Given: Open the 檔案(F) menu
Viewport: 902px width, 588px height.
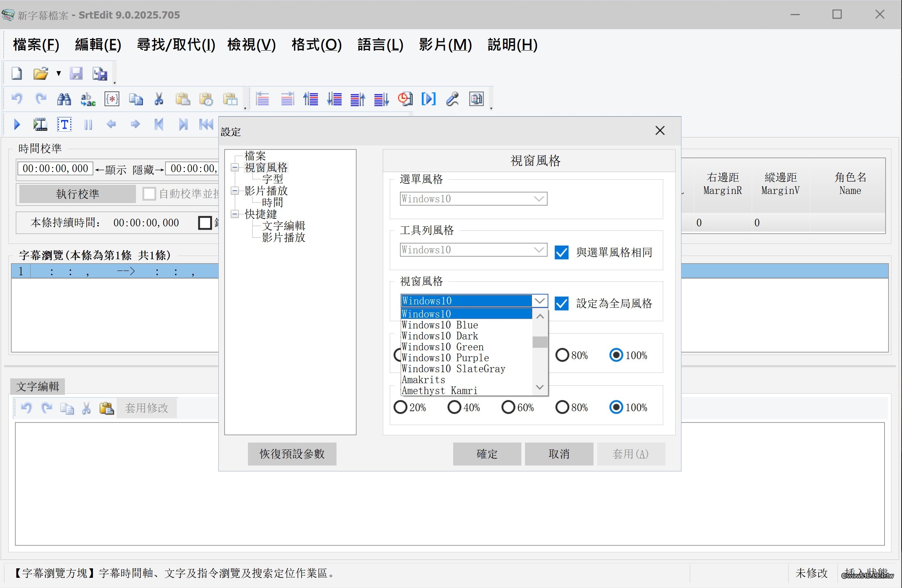Looking at the screenshot, I should (36, 45).
